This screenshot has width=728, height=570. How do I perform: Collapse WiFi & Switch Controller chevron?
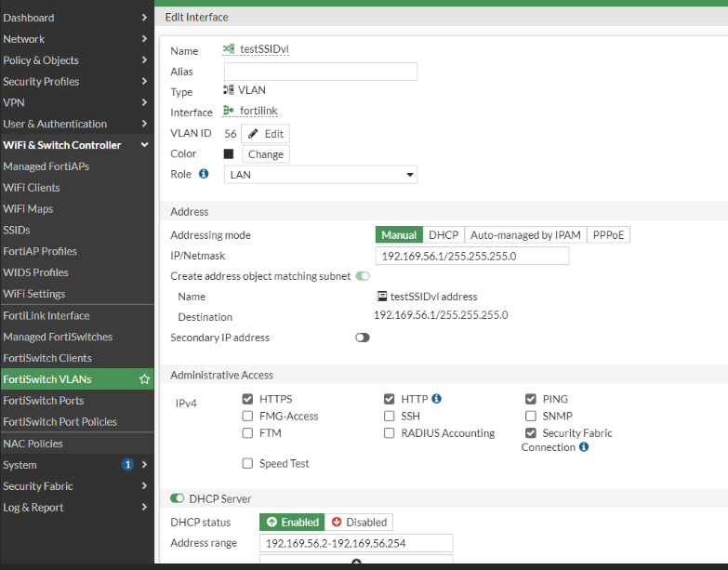[144, 145]
